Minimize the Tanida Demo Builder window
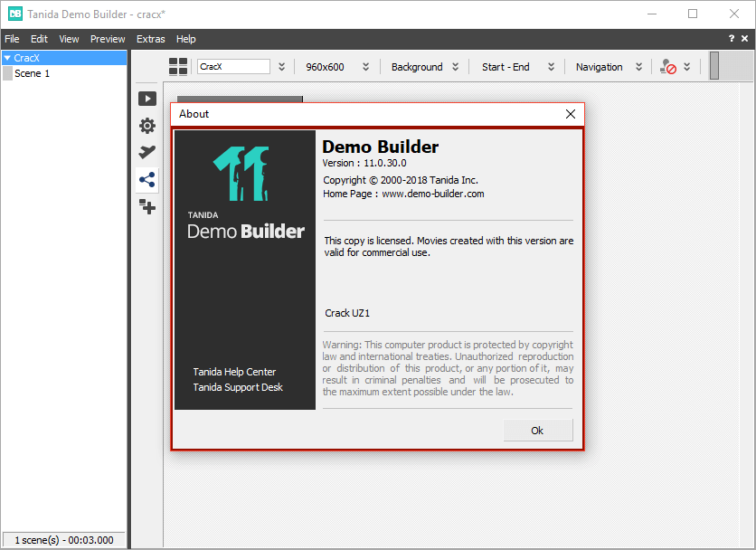The image size is (756, 550). 652,14
